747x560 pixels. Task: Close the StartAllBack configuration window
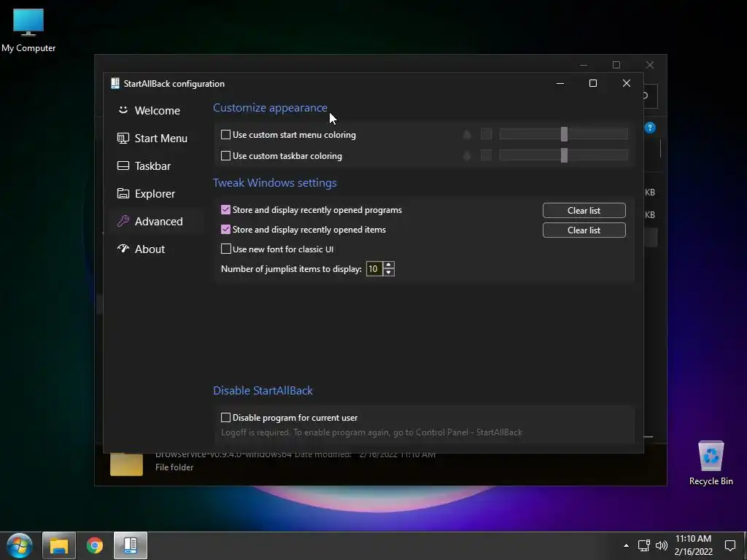627,83
